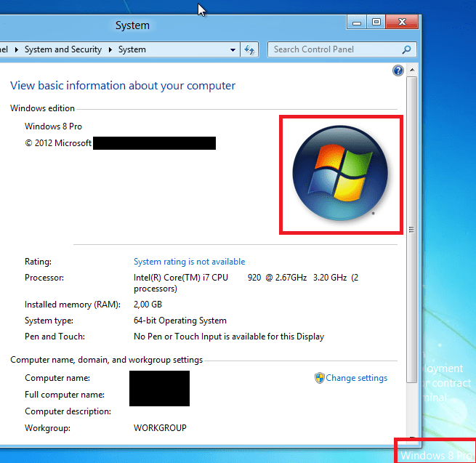Minimize the System window

pos(357,23)
